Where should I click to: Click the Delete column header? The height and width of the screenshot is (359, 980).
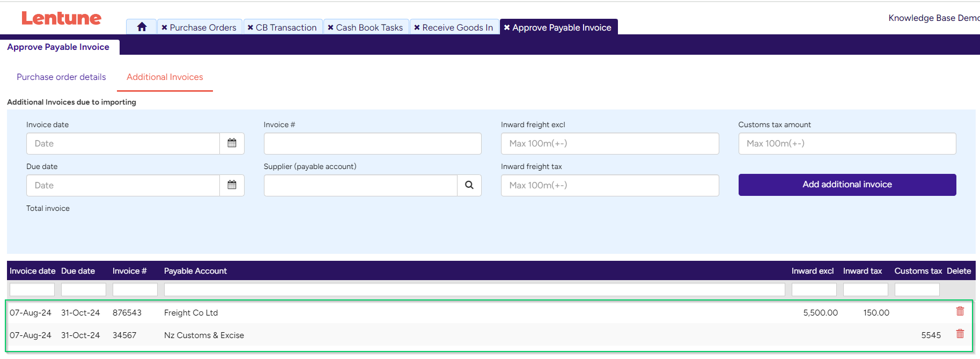click(959, 271)
